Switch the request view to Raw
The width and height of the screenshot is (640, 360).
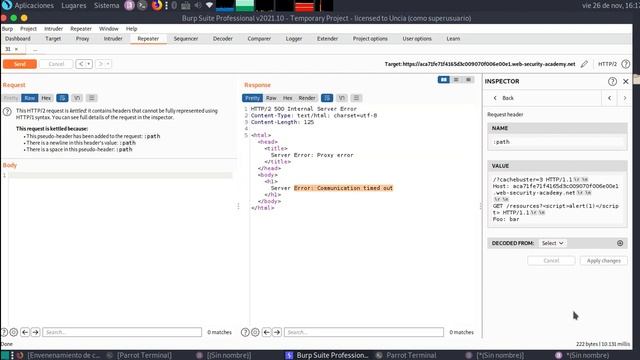pyautogui.click(x=29, y=98)
